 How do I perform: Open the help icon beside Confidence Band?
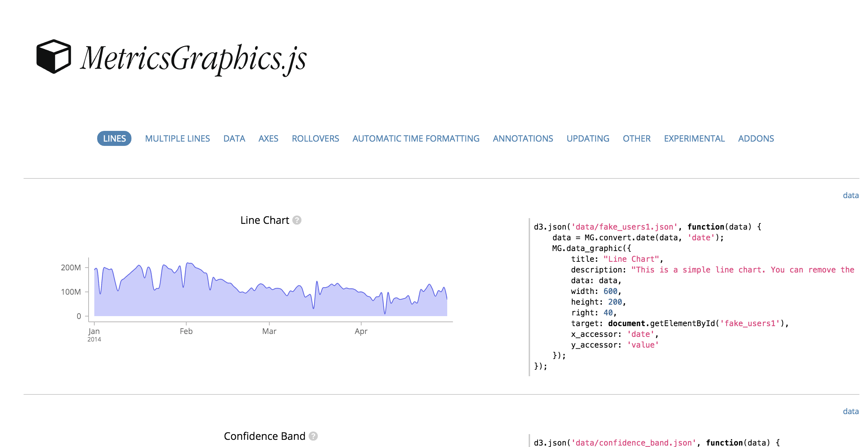click(313, 436)
